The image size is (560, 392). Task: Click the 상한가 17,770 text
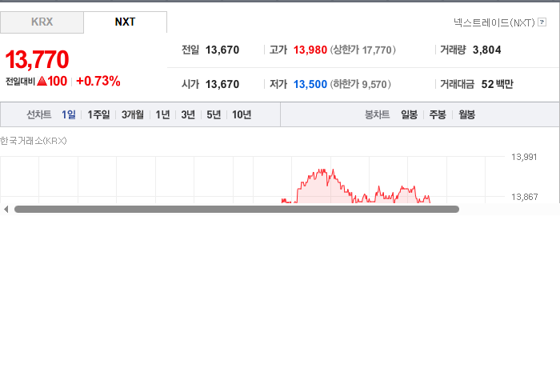coord(362,50)
